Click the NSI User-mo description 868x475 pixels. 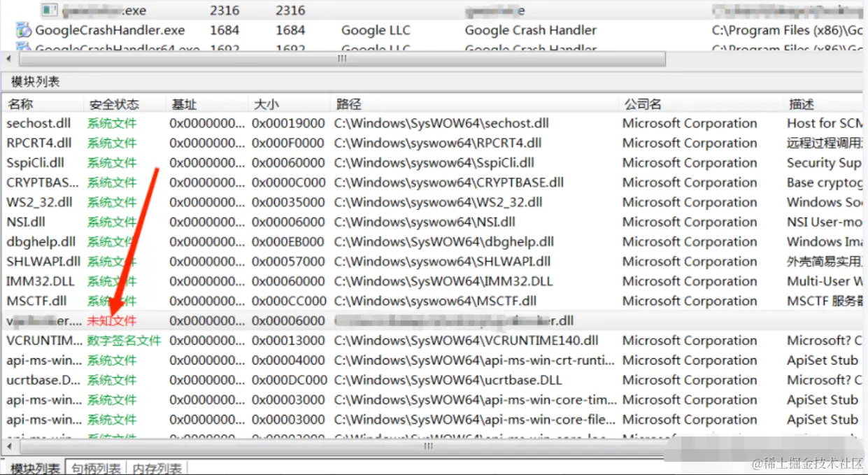pos(825,222)
